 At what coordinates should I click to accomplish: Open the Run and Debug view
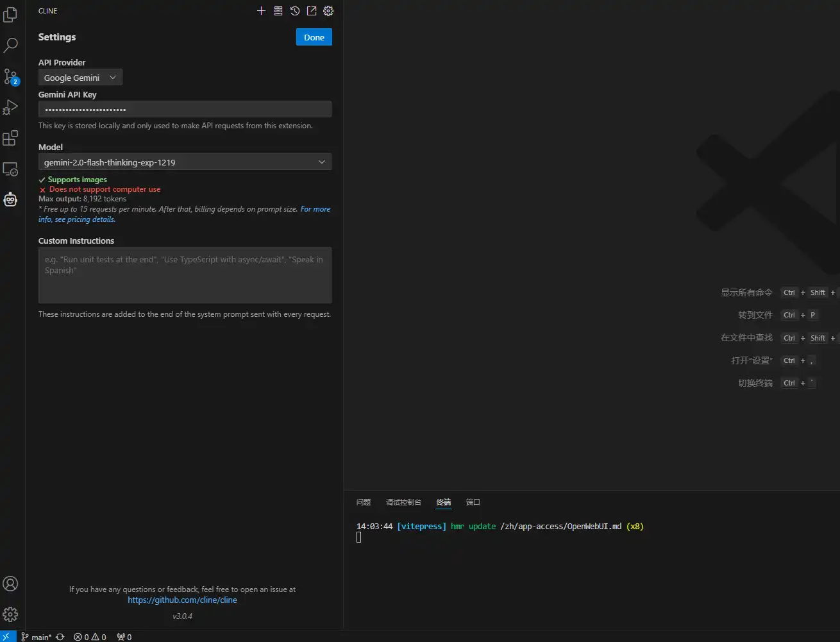pos(10,107)
